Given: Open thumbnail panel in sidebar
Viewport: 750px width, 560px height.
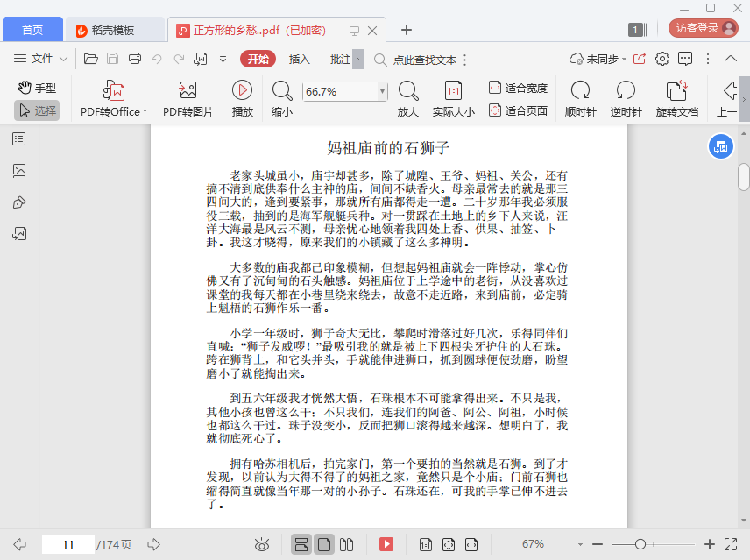Looking at the screenshot, I should click(x=19, y=171).
